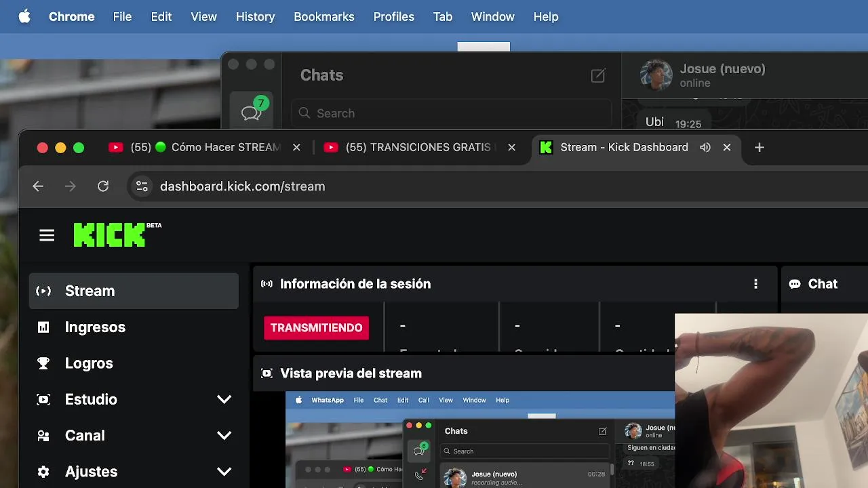Click the Información de la sesión heading
The width and height of the screenshot is (868, 488).
point(355,284)
